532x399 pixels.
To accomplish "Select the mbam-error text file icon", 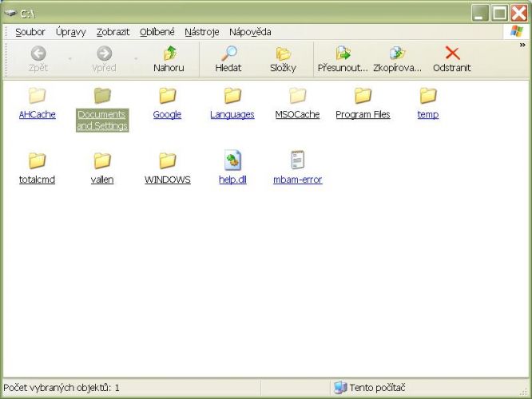I will pos(298,160).
